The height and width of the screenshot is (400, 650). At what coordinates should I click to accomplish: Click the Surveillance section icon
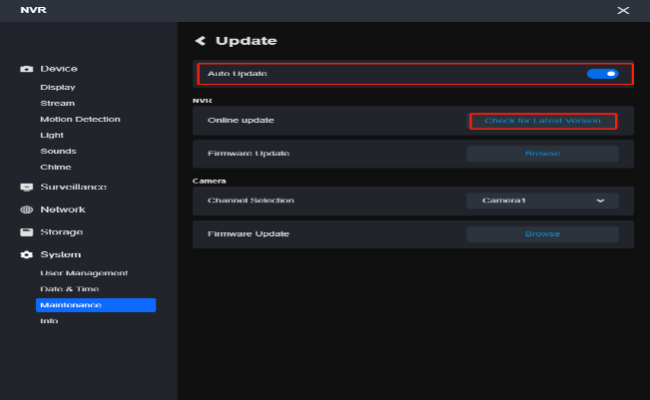pos(27,187)
